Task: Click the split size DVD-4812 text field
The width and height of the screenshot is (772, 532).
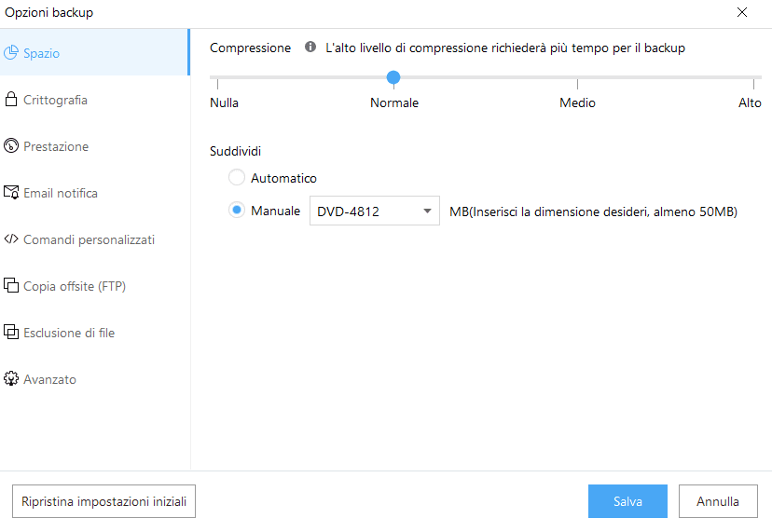Action: (x=362, y=211)
